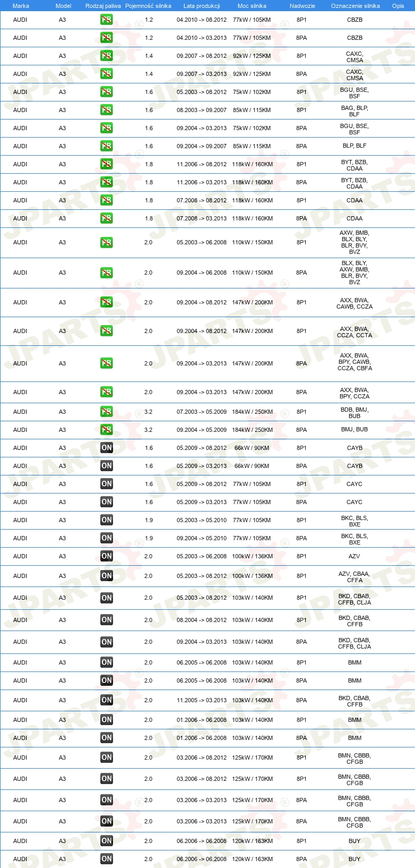Select AUDI cell in 66kW CAYB 8PA row
This screenshot has width=415, height=868.
(20, 466)
